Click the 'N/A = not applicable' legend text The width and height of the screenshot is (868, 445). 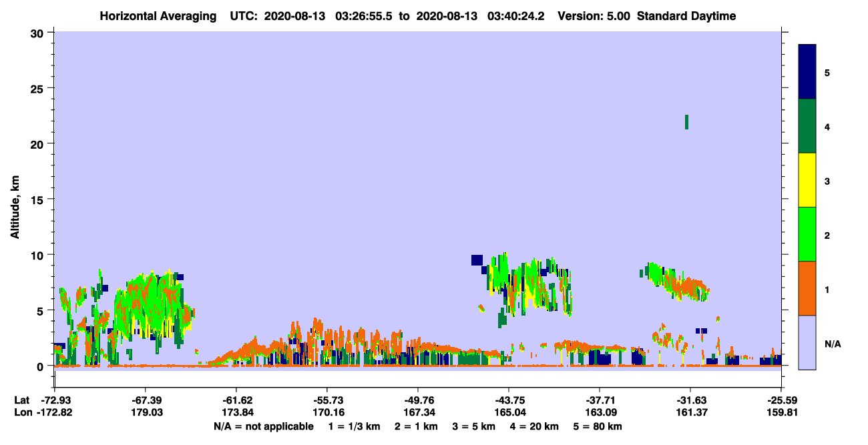[263, 426]
